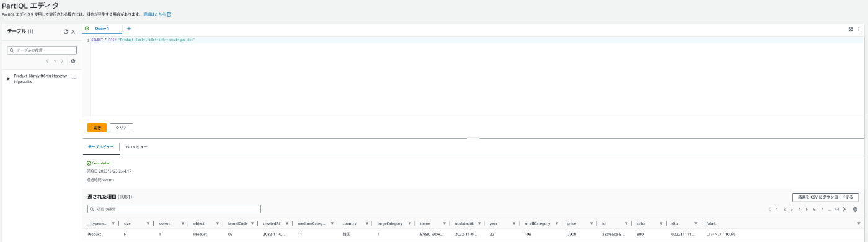868x242 pixels.
Task: Open query editor more options menu
Action: click(859, 29)
